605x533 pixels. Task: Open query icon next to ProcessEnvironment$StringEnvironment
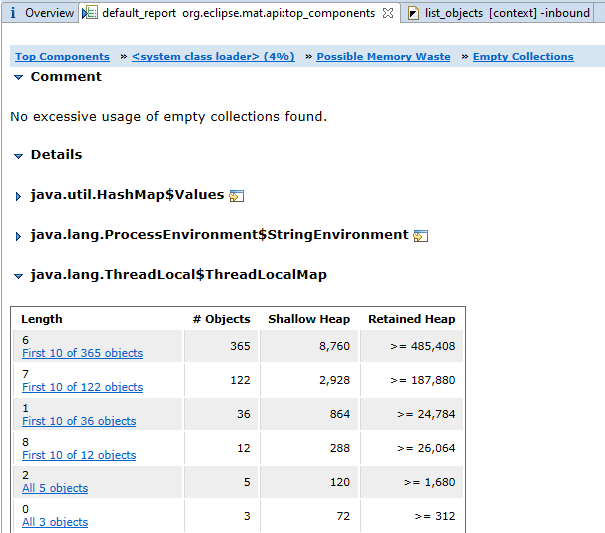point(421,235)
